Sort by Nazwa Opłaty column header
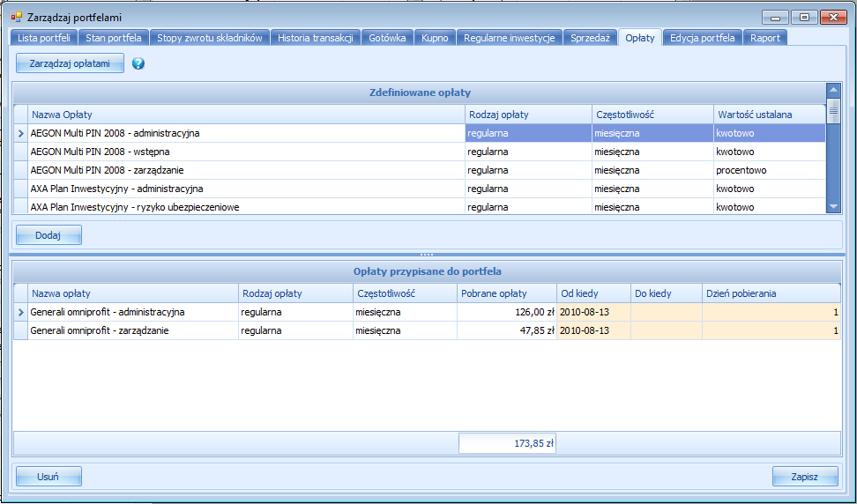Viewport: 857px width, 504px height. 247,115
